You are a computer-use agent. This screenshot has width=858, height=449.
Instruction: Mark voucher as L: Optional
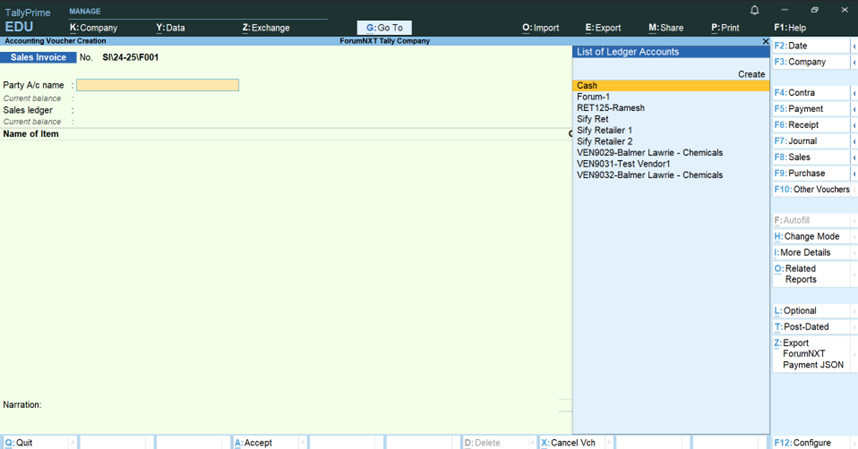point(811,311)
